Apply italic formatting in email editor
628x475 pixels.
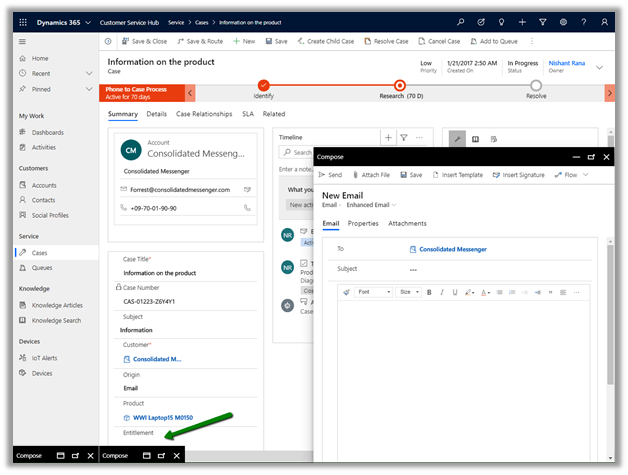coord(443,292)
